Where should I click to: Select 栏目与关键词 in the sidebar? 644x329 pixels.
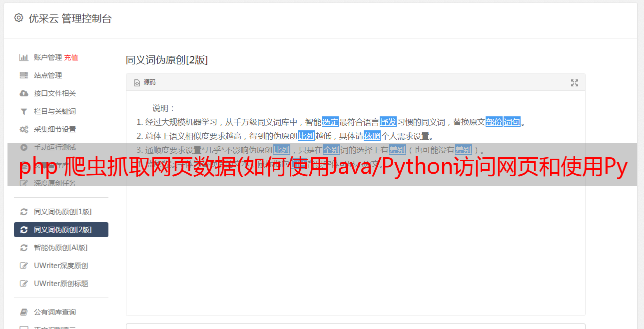(x=55, y=111)
